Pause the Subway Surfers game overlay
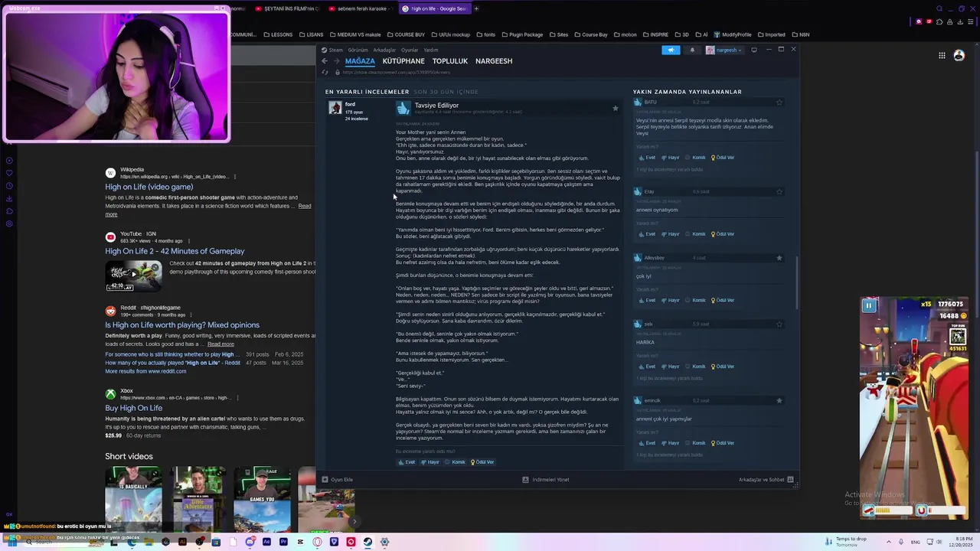The image size is (980, 551). pos(869,305)
